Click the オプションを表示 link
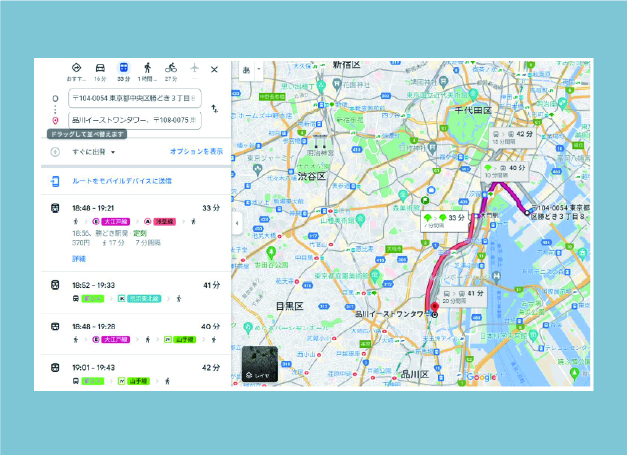This screenshot has height=455, width=627. 196,151
